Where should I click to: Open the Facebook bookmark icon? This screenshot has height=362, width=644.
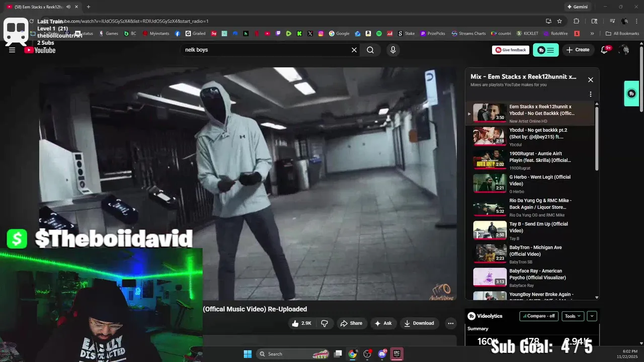(x=178, y=34)
